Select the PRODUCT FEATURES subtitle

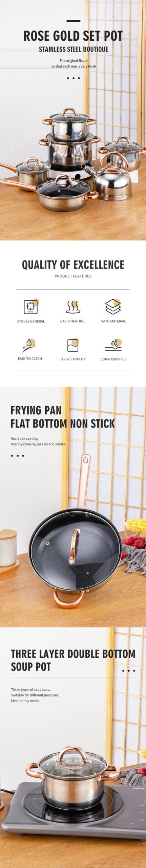click(x=73, y=276)
